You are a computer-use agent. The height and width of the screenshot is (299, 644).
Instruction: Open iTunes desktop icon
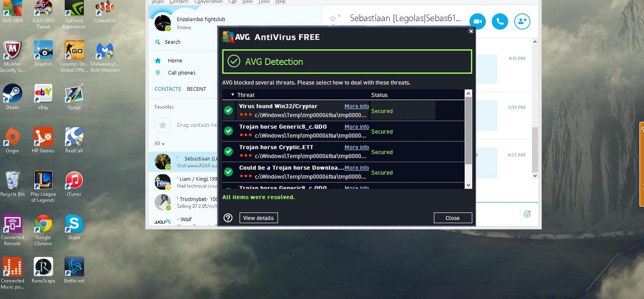click(x=74, y=183)
